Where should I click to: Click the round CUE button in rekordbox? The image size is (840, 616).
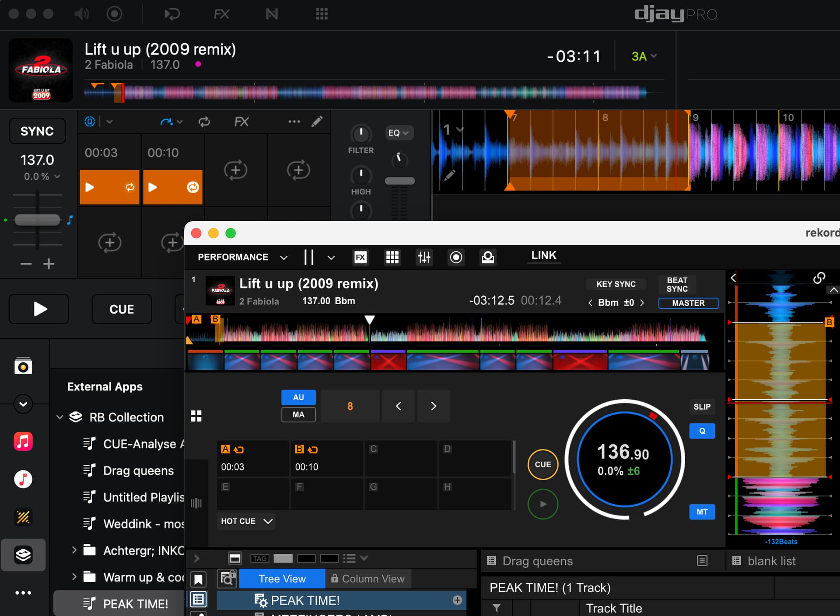tap(543, 464)
